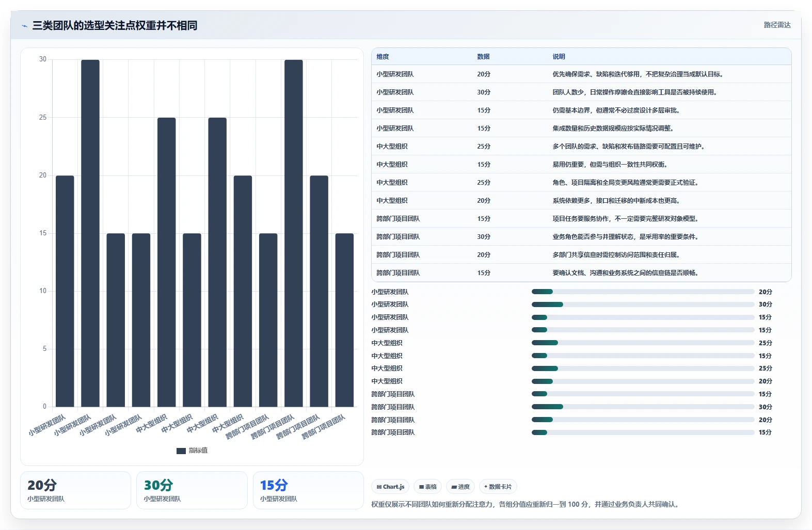
Task: Click the footnote 权重仅展示不同团队如何重新分配注意力
Action: click(432, 504)
